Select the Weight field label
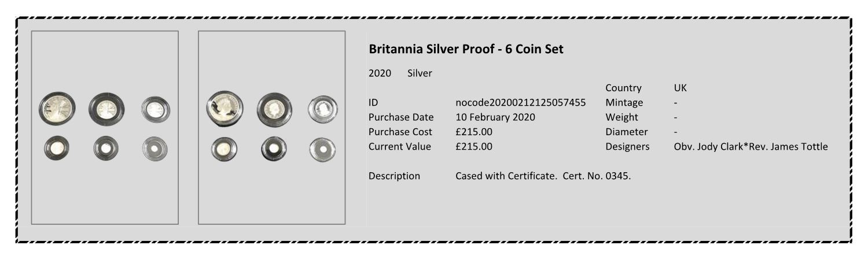Screen dimensions: 868x260 point(621,117)
